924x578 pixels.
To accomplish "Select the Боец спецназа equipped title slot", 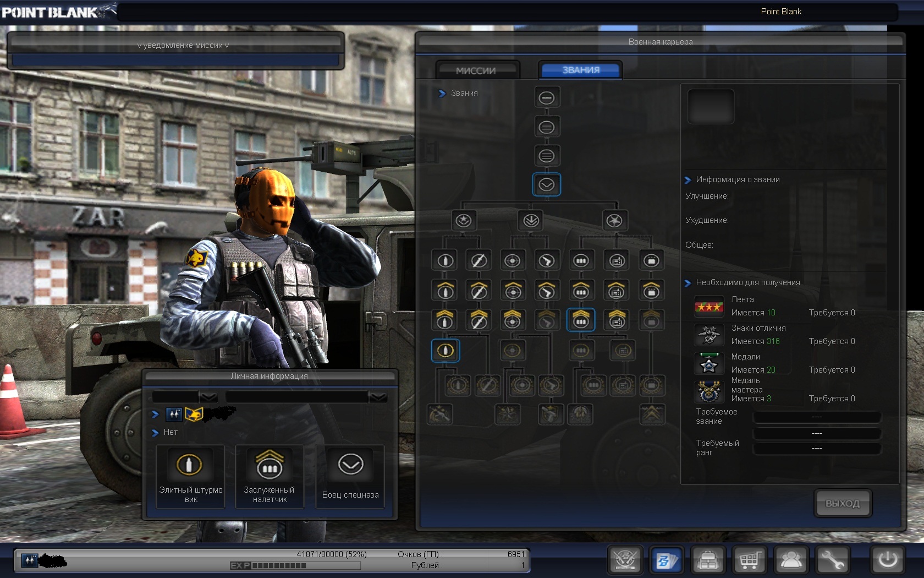I will (x=350, y=477).
